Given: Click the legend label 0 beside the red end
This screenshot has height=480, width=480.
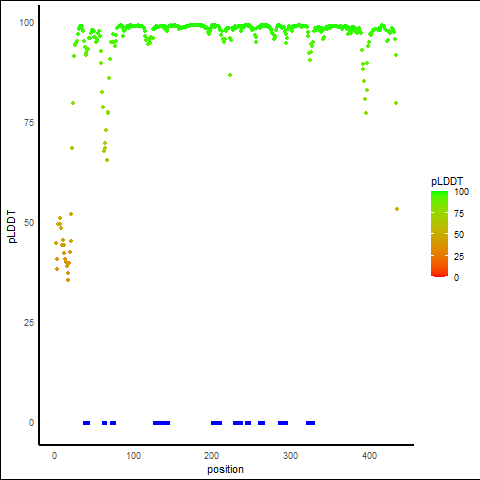Looking at the screenshot, I should point(456,278).
